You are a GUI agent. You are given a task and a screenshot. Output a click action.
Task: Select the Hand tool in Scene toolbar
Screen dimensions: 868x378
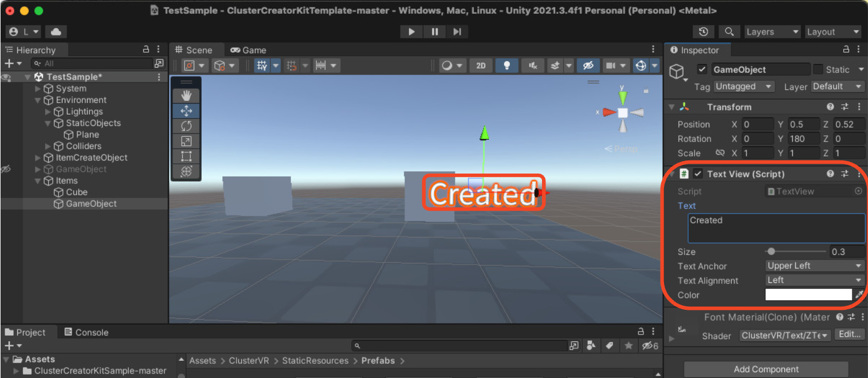coord(186,96)
